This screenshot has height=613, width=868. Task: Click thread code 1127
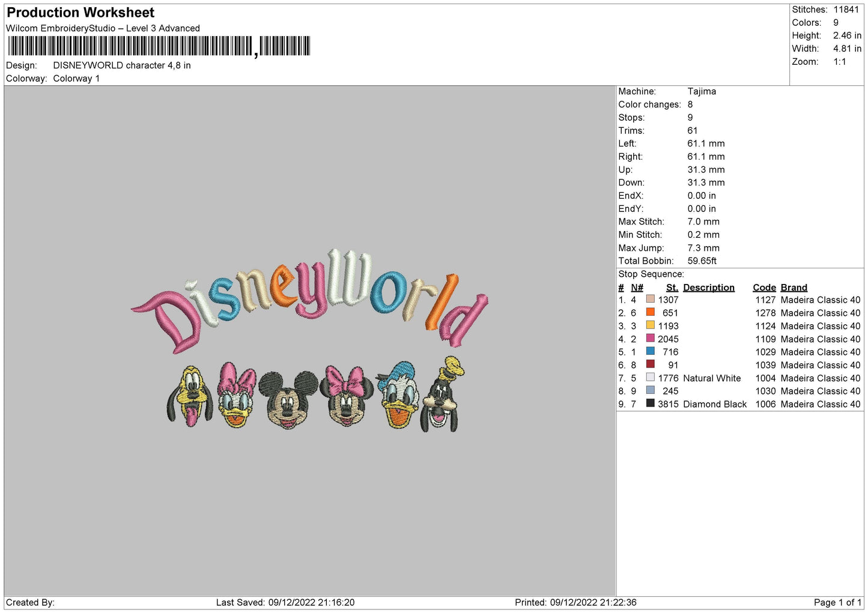tap(765, 300)
